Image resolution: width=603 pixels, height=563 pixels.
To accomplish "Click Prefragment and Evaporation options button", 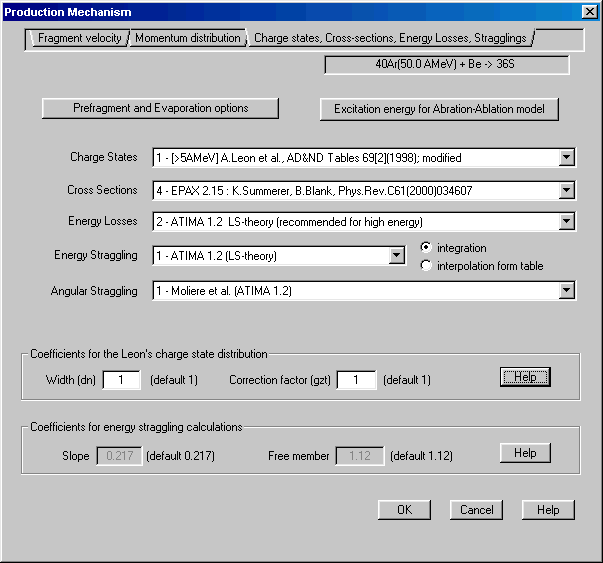I will pyautogui.click(x=160, y=108).
